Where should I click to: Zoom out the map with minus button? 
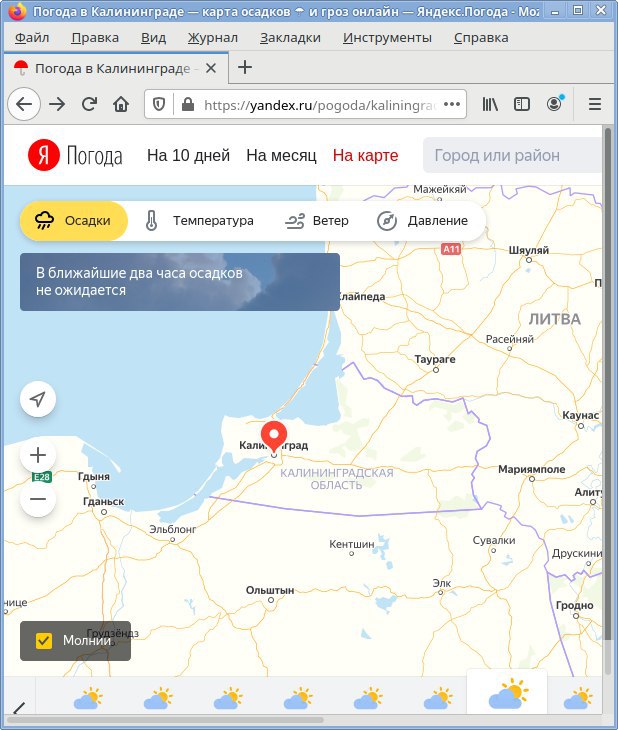(38, 499)
